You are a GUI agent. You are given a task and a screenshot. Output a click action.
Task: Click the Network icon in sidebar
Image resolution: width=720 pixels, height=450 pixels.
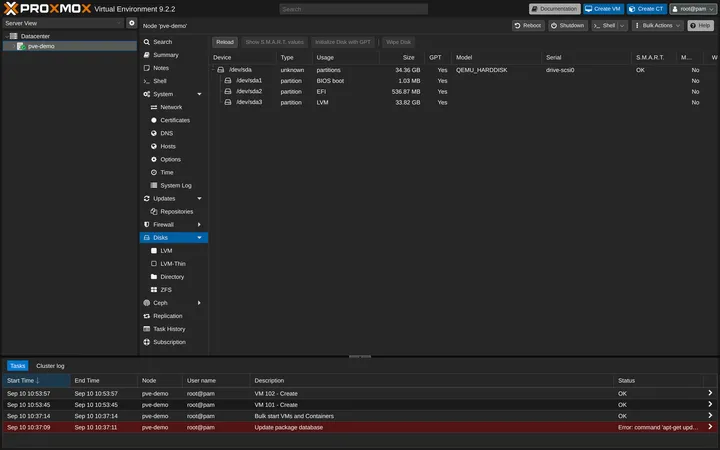(154, 107)
